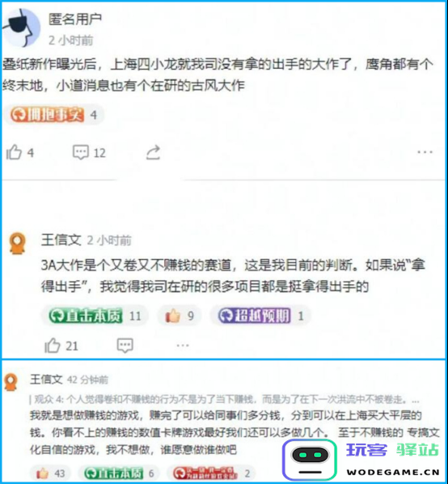The image size is (448, 484).
Task: Reply to 王信文's comment via the comment icon
Action: pyautogui.click(x=125, y=346)
